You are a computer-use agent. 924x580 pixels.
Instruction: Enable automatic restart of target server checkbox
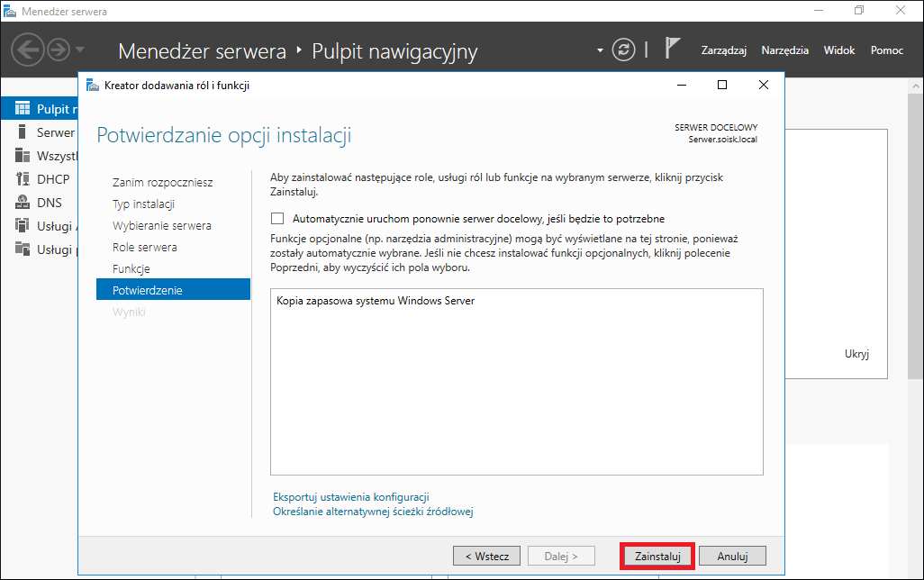click(277, 219)
